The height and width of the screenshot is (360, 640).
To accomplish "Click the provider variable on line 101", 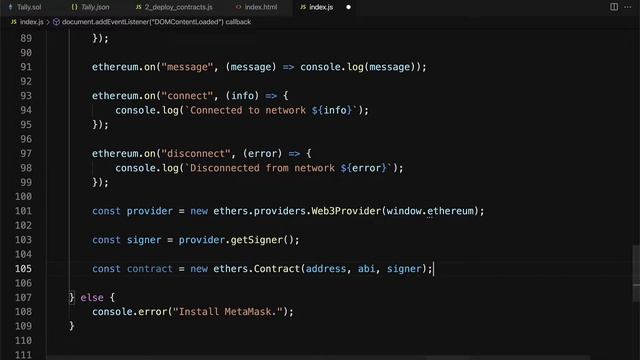I will tap(149, 211).
